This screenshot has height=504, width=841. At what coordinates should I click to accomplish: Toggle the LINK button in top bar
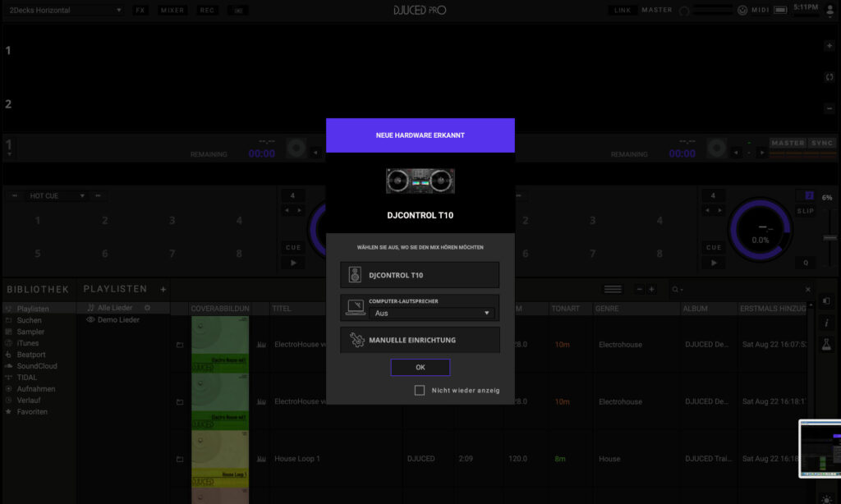[x=623, y=10]
